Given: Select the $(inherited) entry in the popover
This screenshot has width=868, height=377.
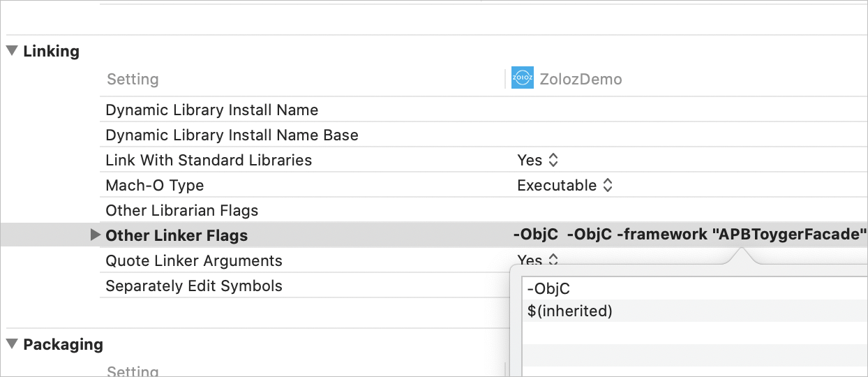Looking at the screenshot, I should pos(570,311).
